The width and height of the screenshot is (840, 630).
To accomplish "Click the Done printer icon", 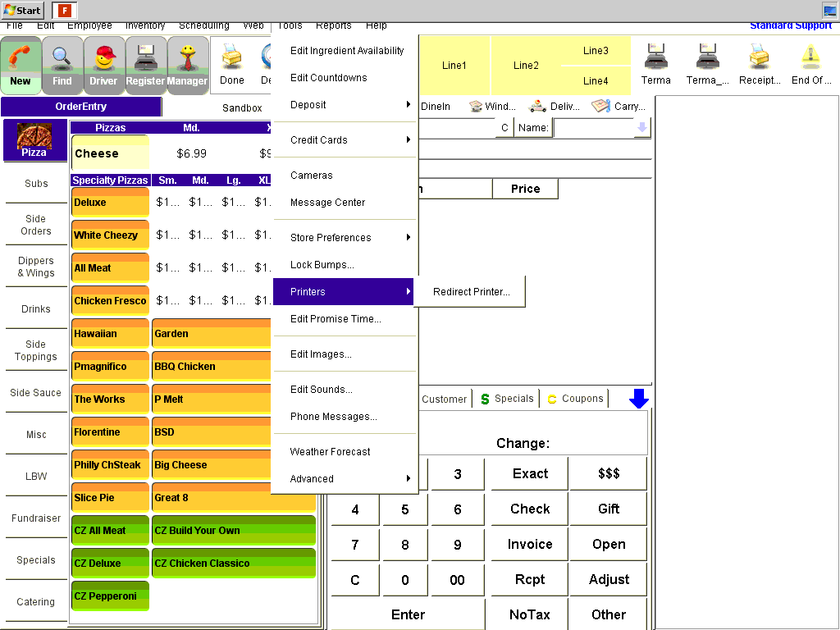I will (x=232, y=65).
